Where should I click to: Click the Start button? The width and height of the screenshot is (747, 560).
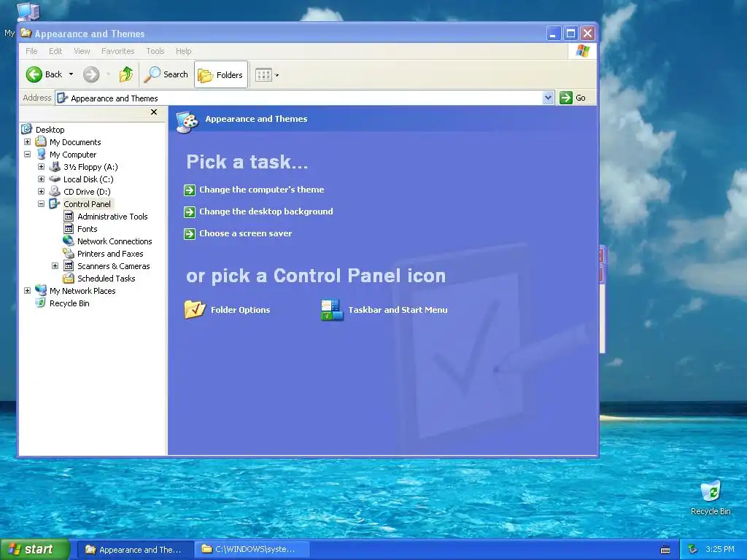pos(35,549)
